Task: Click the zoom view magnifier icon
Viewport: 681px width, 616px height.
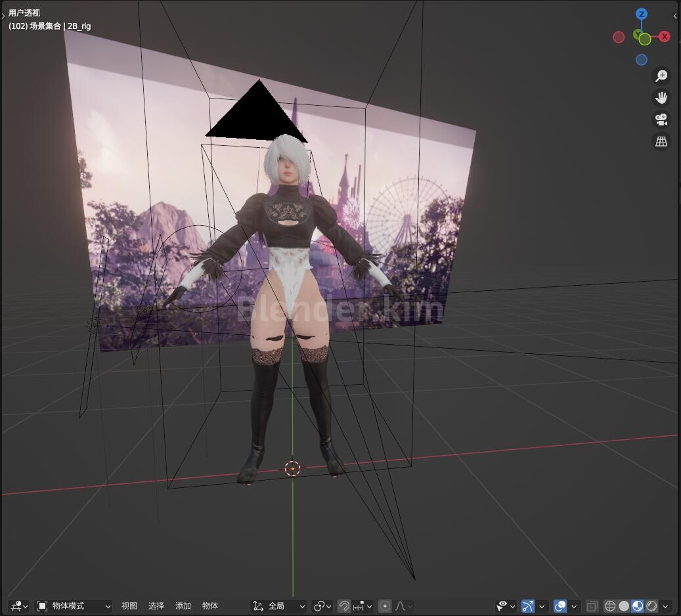Action: [x=661, y=76]
